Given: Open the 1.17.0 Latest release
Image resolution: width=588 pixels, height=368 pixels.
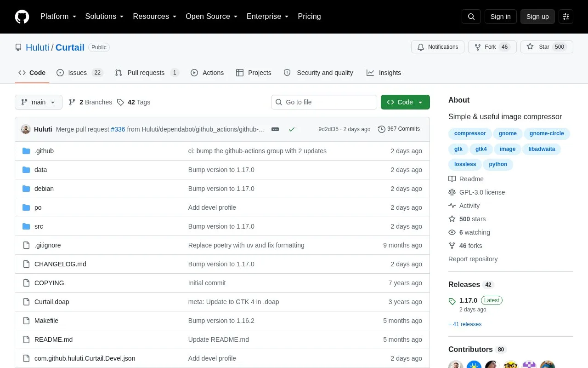Looking at the screenshot, I should click(x=475, y=300).
